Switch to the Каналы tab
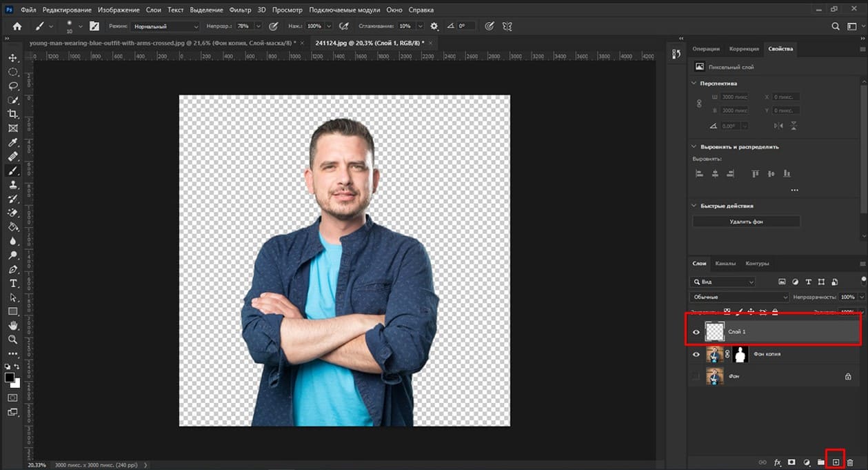Viewport: 868px width, 470px height. [x=725, y=264]
